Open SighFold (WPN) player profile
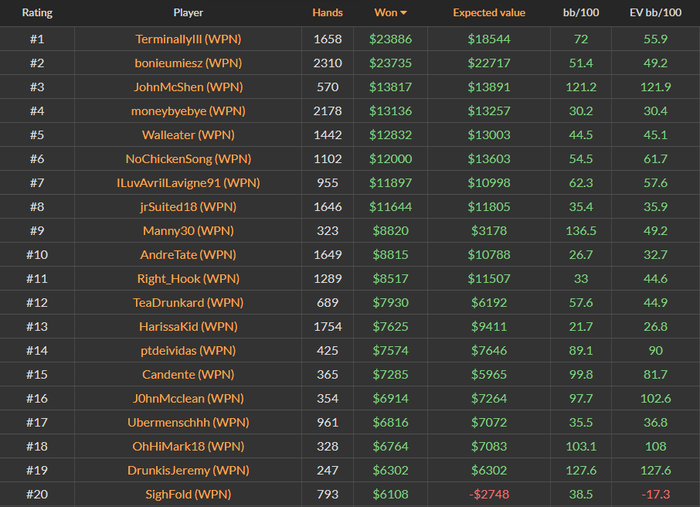 pos(188,494)
